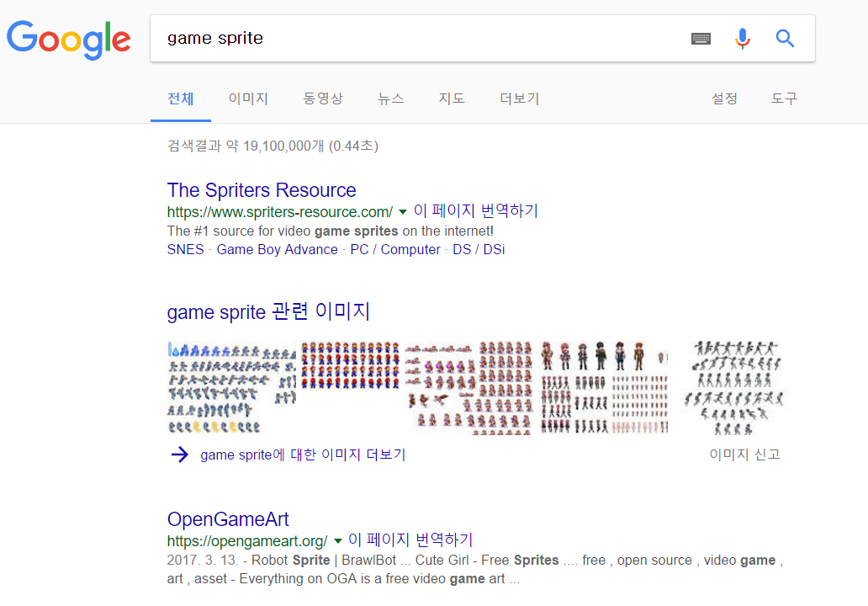This screenshot has height=606, width=868.
Task: Open the OpenGameArt result
Action: pos(228,519)
